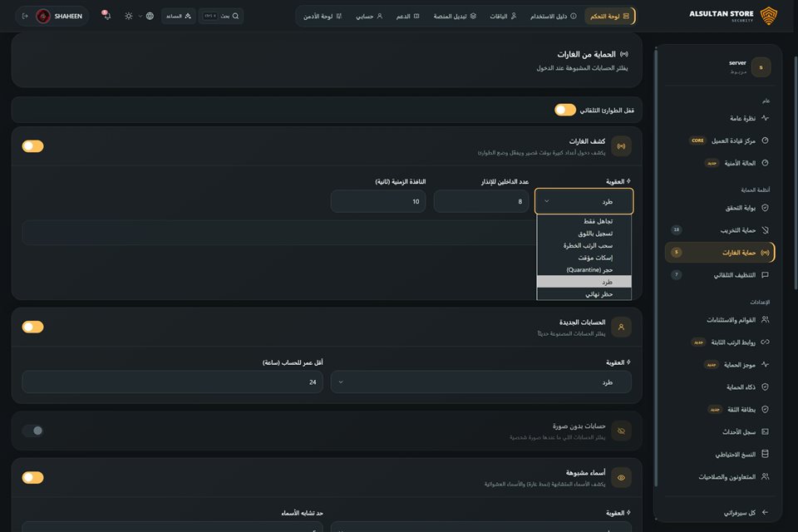Choose the highlighted طرد kick option
The width and height of the screenshot is (798, 532).
click(x=584, y=282)
